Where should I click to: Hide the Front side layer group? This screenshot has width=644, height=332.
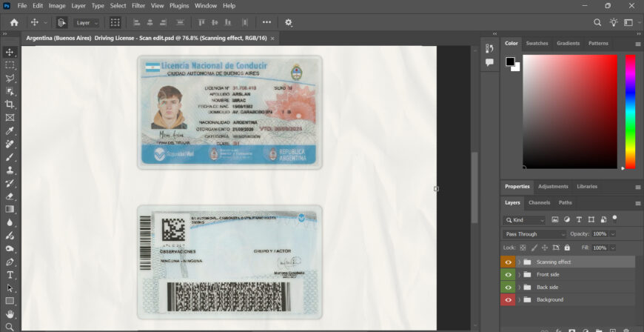508,274
